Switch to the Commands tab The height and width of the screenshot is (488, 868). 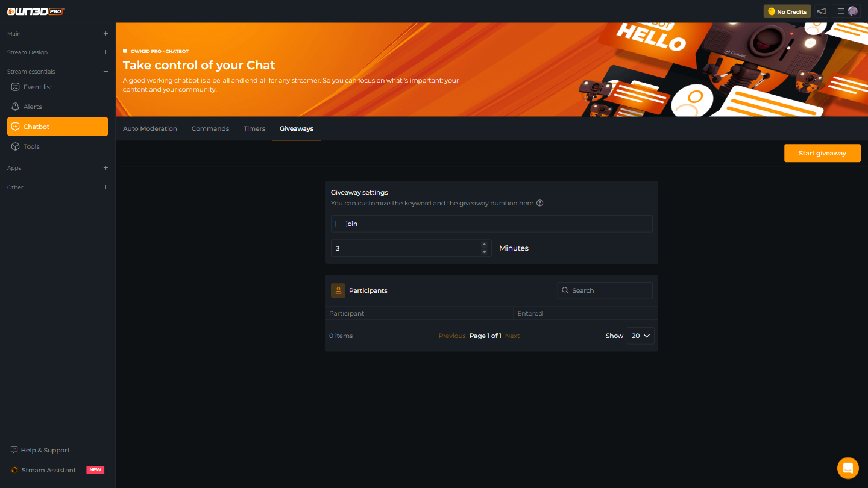[210, 128]
